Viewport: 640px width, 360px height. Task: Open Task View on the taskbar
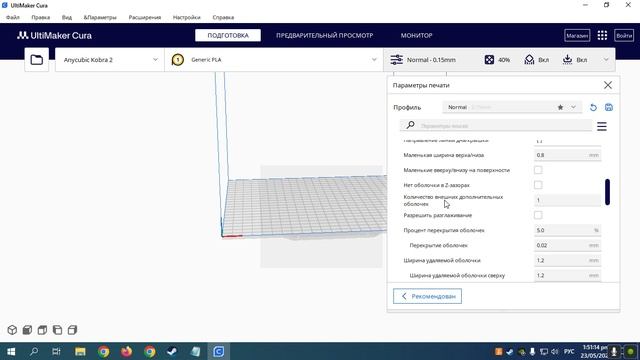coord(56,351)
